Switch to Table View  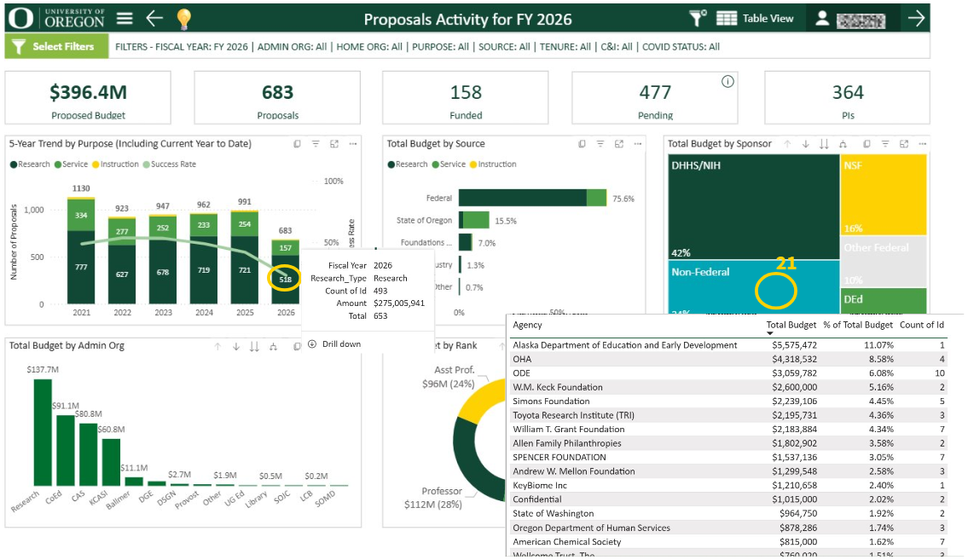point(755,19)
